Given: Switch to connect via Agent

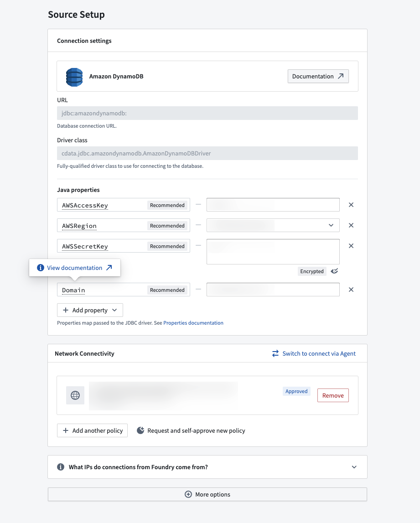Looking at the screenshot, I should tap(314, 353).
